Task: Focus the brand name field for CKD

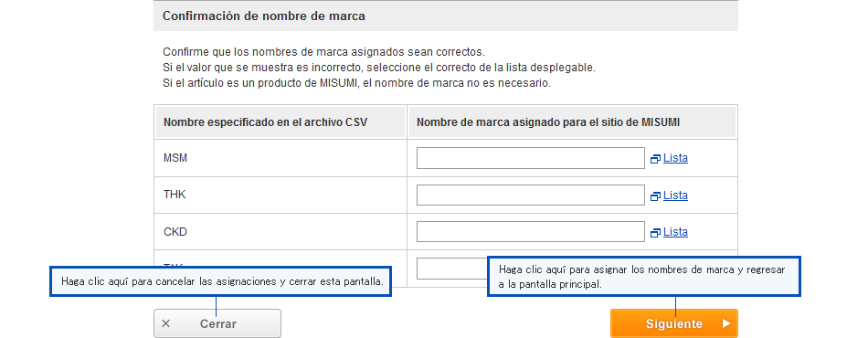Action: [530, 232]
